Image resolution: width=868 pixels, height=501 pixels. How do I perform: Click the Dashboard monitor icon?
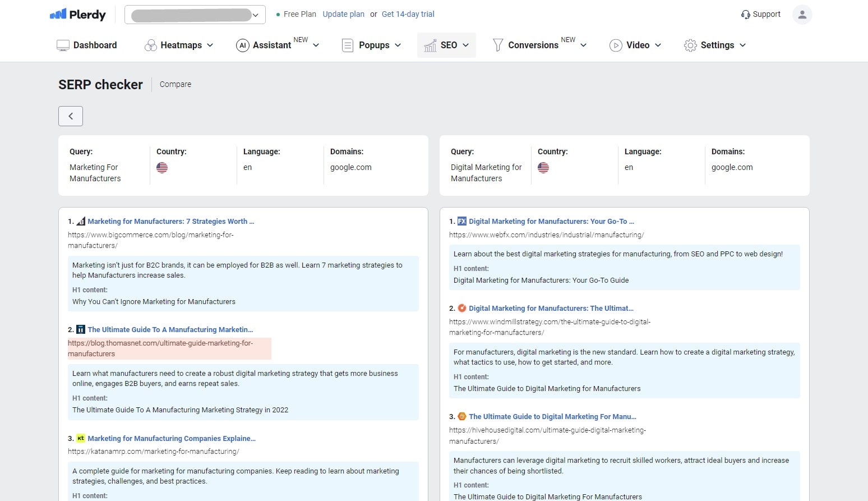(63, 45)
